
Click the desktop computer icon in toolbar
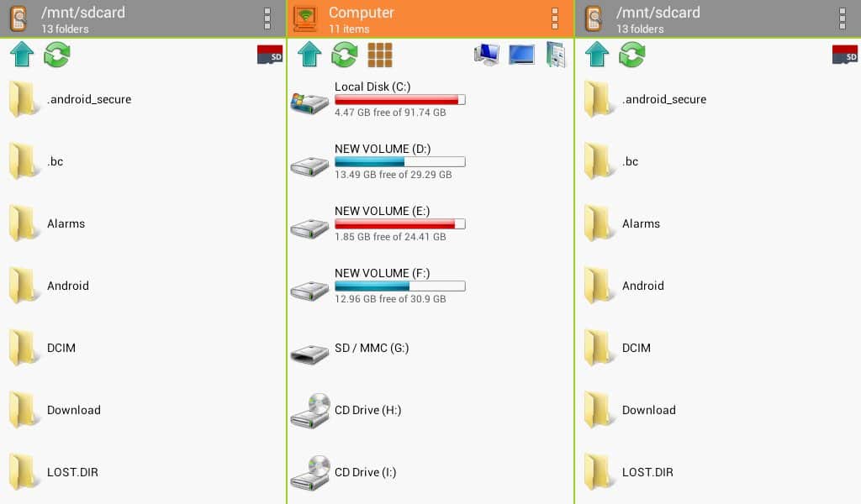tap(487, 55)
